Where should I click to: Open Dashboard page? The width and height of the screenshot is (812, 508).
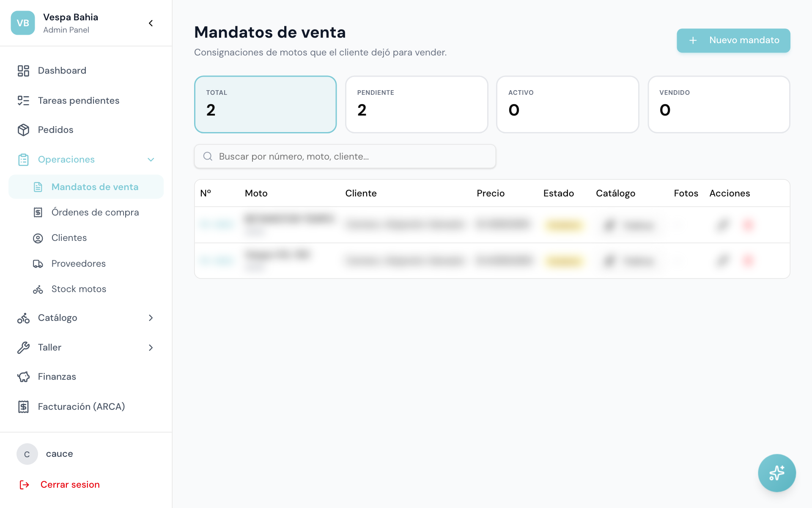point(86,71)
